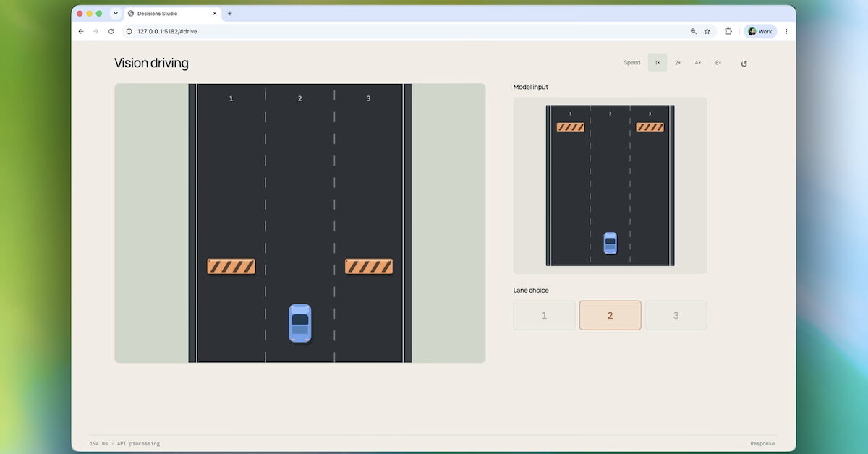
Task: Open the zoom magnifier icon
Action: point(694,31)
